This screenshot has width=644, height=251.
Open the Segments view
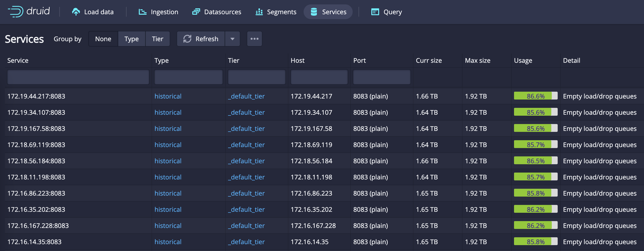276,12
